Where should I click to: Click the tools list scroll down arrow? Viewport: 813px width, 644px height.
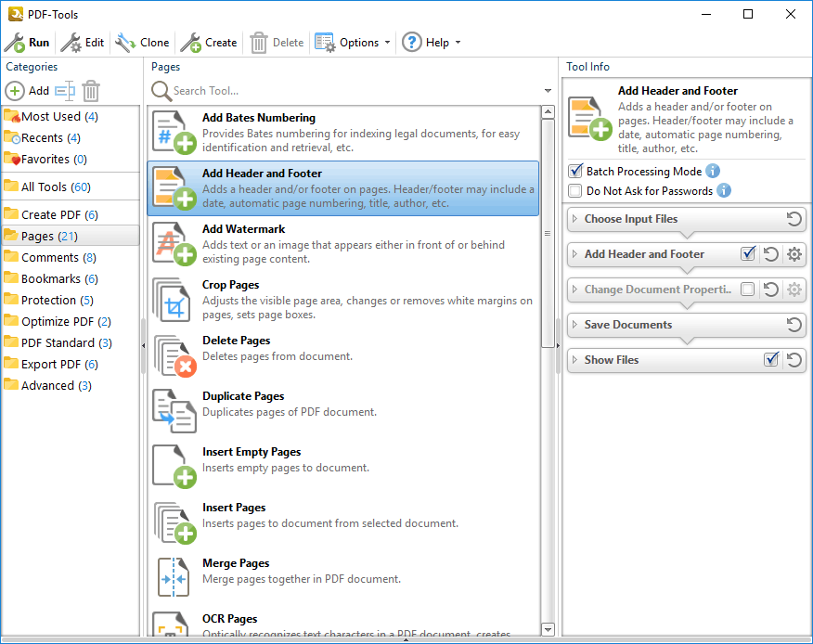548,629
